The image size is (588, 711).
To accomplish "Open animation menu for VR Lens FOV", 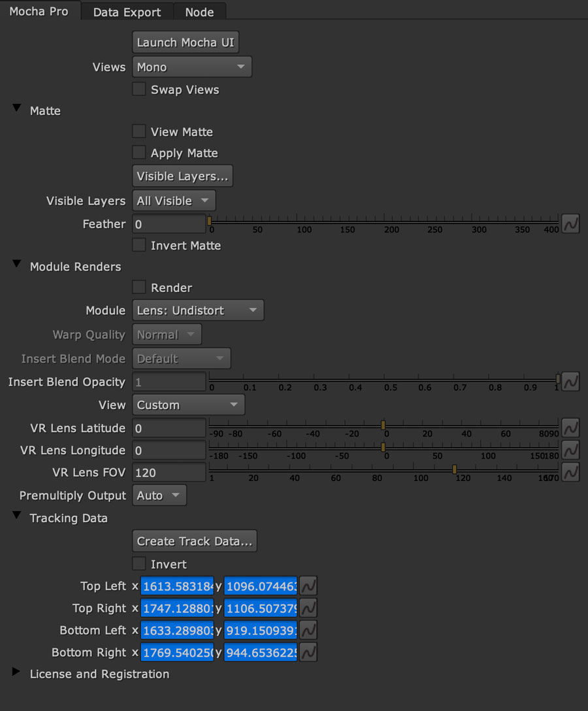I will pyautogui.click(x=570, y=472).
